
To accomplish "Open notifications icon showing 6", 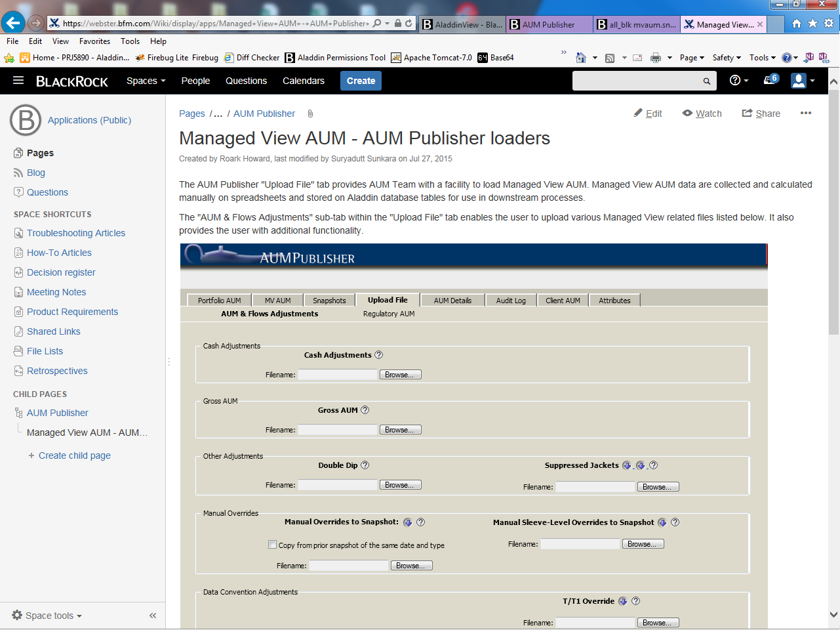I will pyautogui.click(x=770, y=79).
